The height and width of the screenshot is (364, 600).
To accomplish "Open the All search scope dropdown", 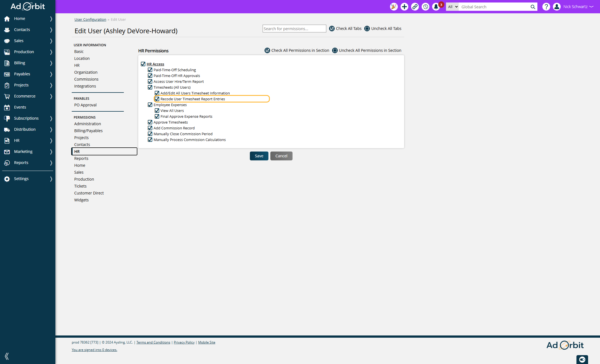I will pyautogui.click(x=452, y=7).
